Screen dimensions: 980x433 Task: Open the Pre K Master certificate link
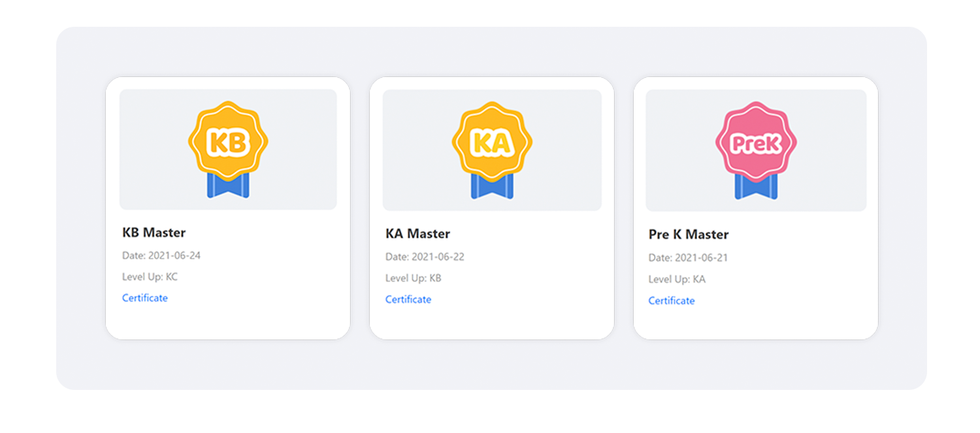pos(672,300)
